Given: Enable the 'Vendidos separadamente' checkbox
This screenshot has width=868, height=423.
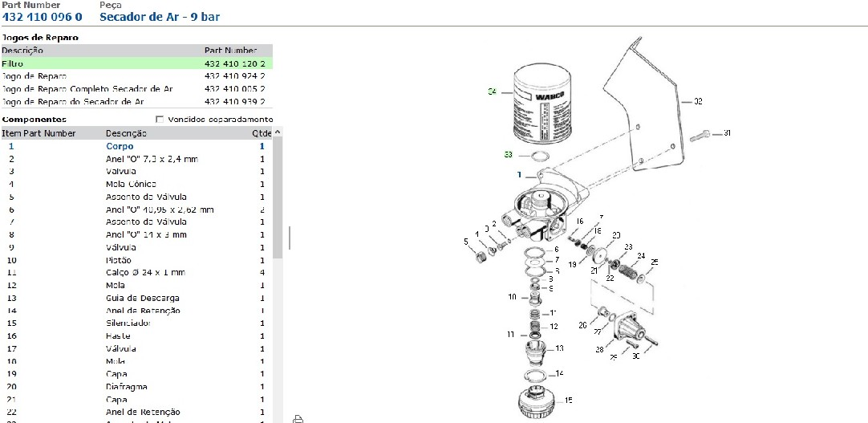Looking at the screenshot, I should pos(159,119).
